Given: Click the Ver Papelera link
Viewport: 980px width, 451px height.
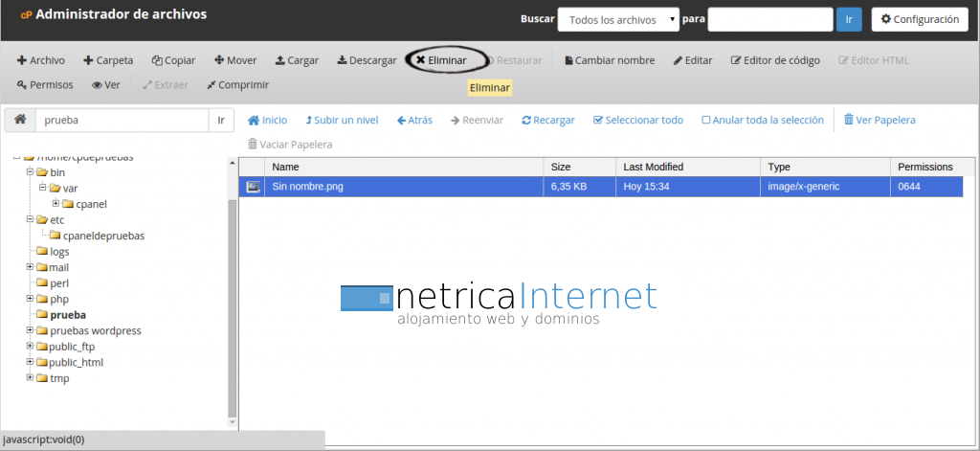Looking at the screenshot, I should (879, 121).
